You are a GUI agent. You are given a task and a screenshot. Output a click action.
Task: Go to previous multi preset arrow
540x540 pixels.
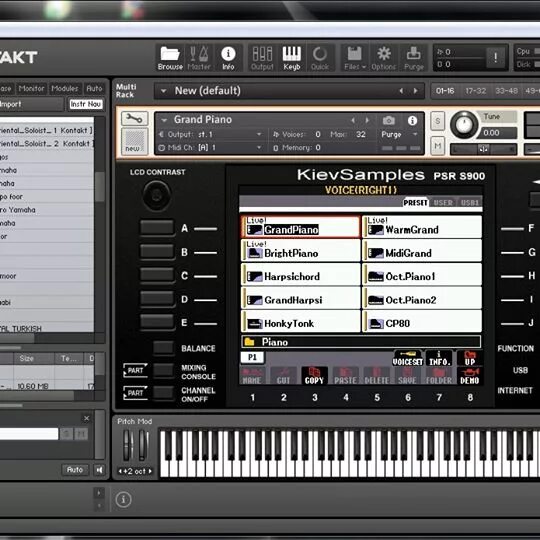401,91
